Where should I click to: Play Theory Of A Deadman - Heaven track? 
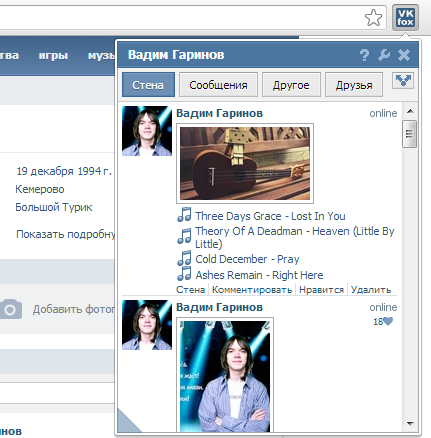(x=295, y=237)
